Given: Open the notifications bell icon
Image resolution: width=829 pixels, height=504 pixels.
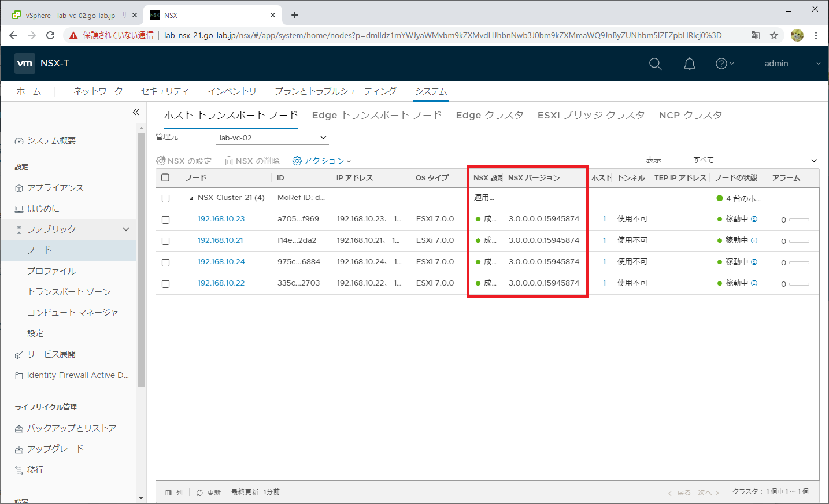Looking at the screenshot, I should click(690, 64).
